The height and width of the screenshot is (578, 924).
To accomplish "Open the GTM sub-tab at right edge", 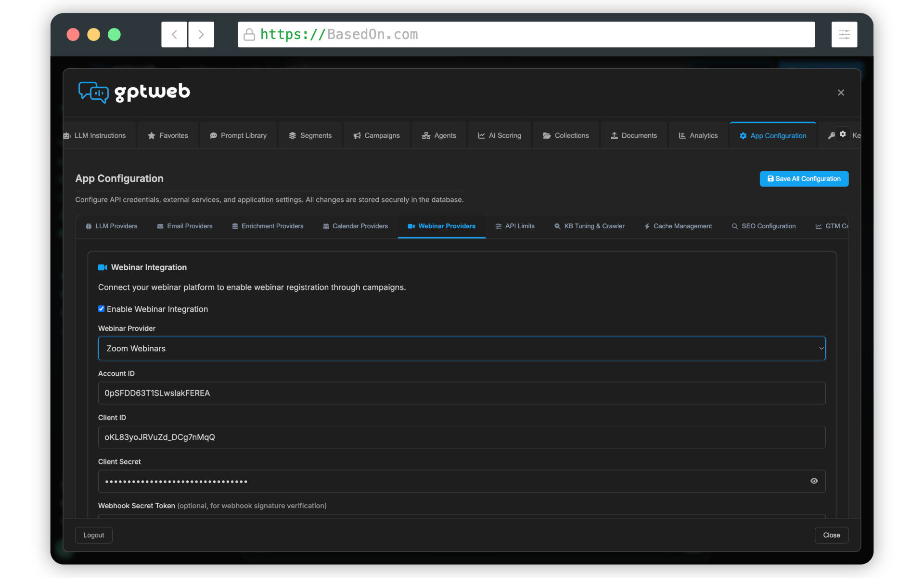I will click(x=832, y=226).
